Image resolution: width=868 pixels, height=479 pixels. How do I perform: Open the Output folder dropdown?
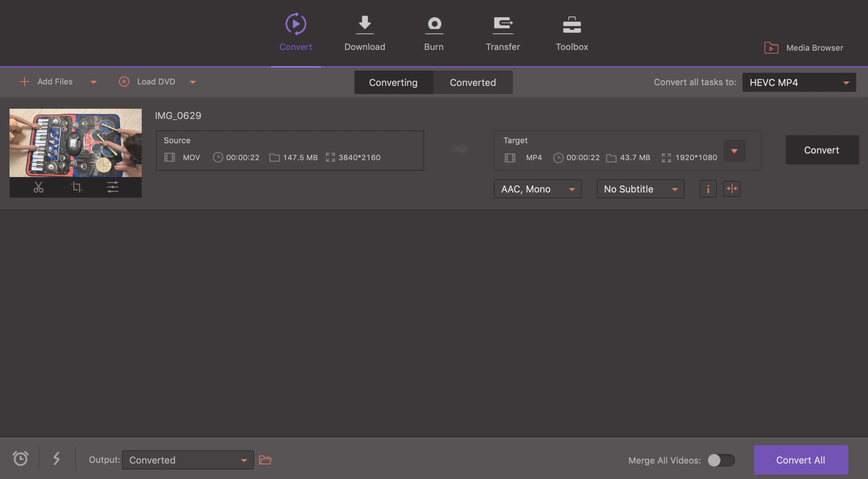[x=188, y=460]
